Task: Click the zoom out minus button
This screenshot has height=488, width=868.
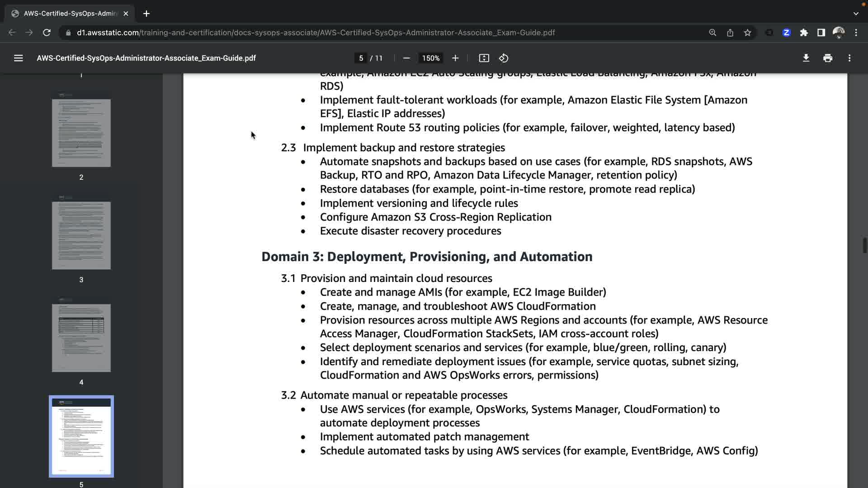Action: pyautogui.click(x=406, y=58)
